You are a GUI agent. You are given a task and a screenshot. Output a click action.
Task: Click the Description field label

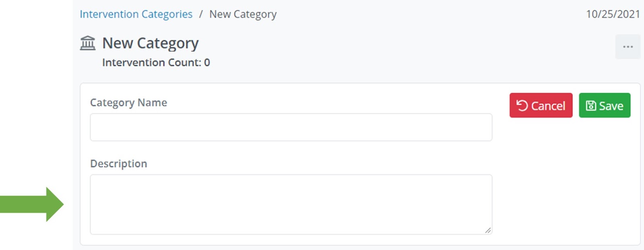click(119, 164)
